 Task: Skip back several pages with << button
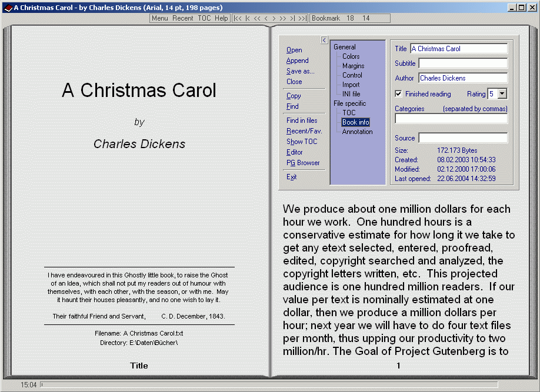(257, 19)
